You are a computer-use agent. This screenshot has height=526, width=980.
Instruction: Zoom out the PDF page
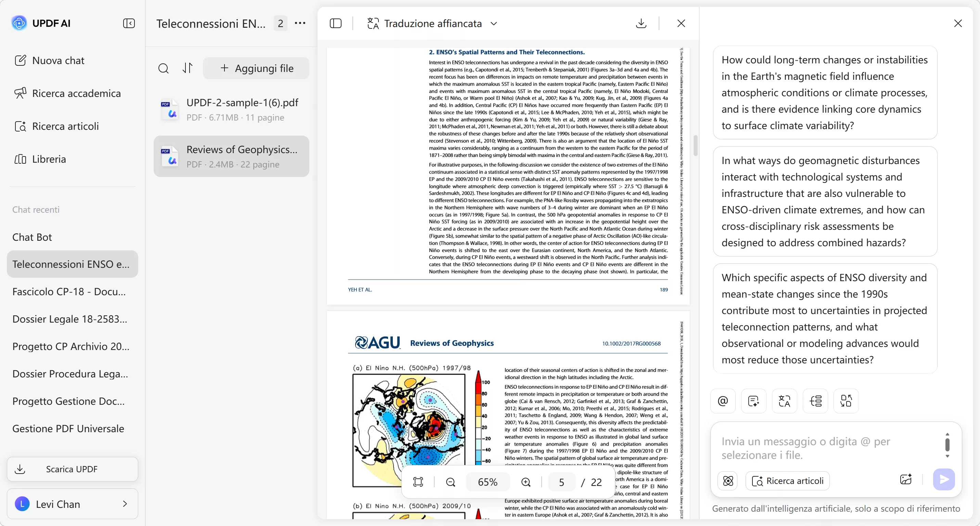point(450,482)
